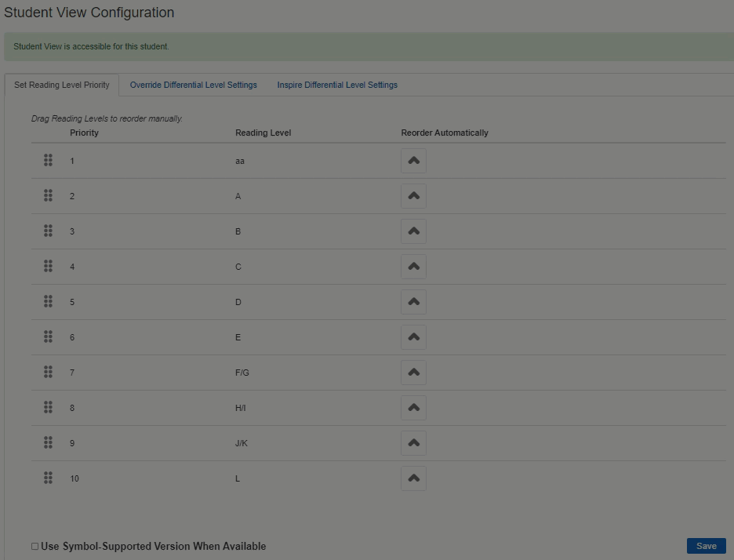Click the drag handle for reading level J/K

[48, 442]
